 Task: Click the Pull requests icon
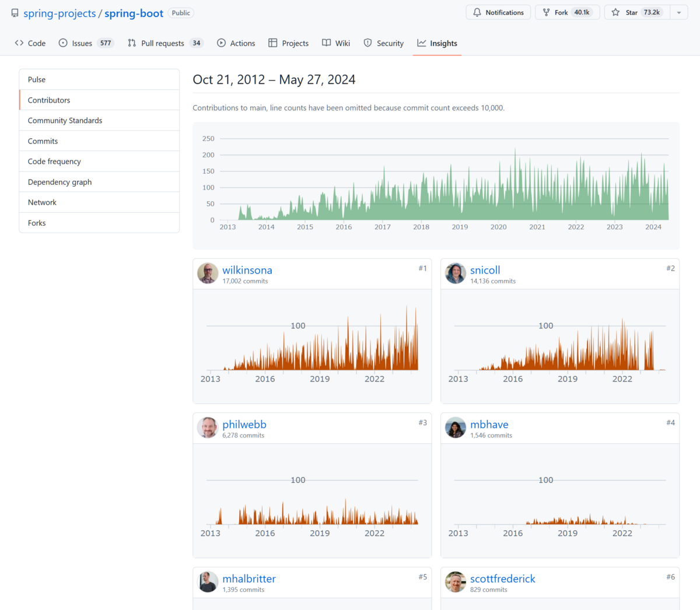point(132,43)
